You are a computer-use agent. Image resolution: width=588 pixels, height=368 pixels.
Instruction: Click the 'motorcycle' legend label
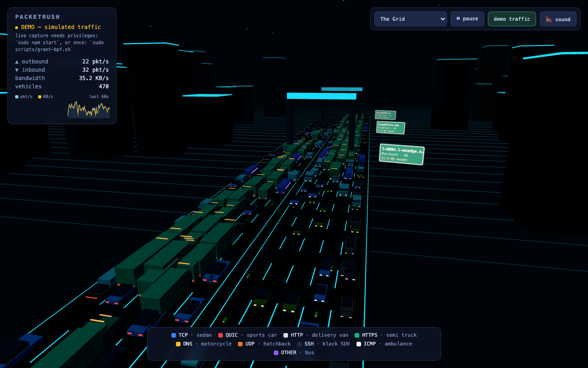pos(216,344)
